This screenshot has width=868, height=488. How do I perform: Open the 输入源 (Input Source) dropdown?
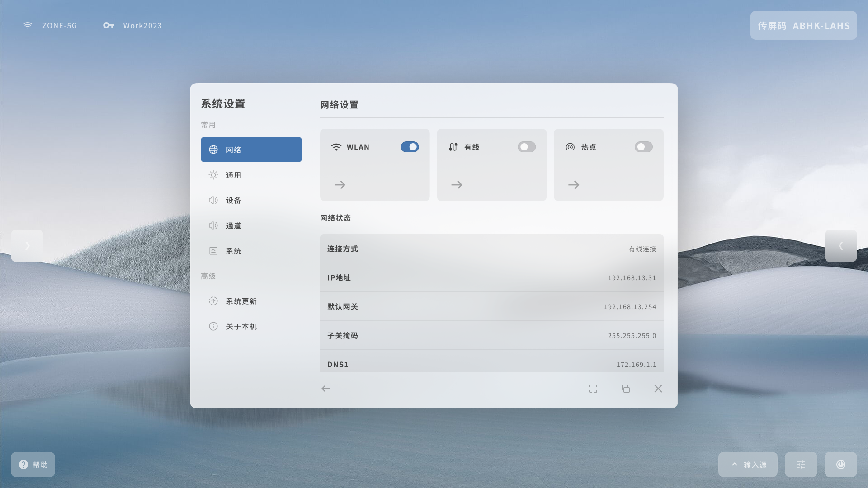(x=748, y=464)
